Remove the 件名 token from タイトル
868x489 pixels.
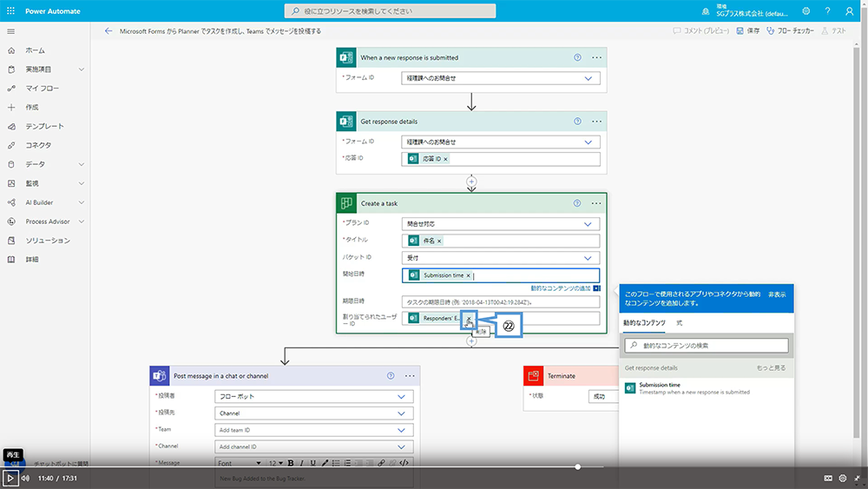click(439, 241)
